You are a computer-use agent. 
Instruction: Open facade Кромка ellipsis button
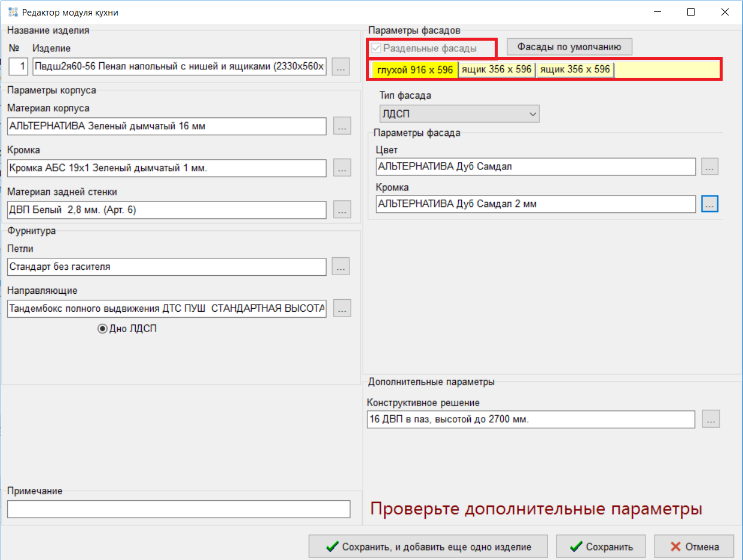pyautogui.click(x=709, y=204)
